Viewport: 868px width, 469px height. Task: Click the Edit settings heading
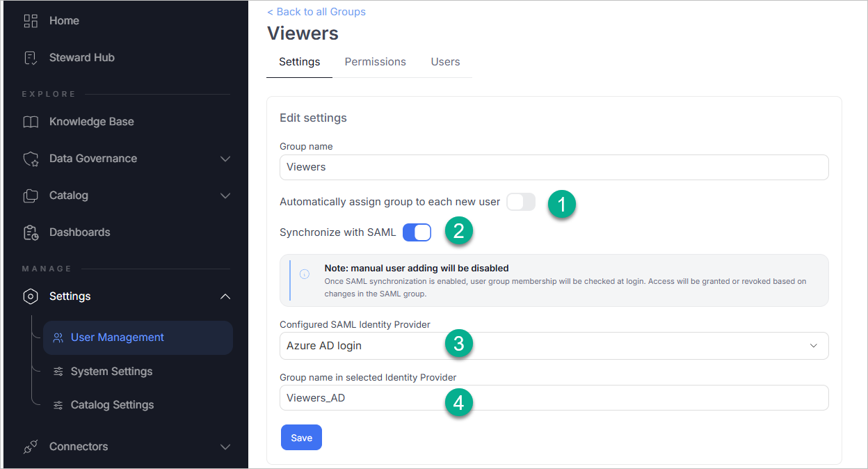(313, 118)
